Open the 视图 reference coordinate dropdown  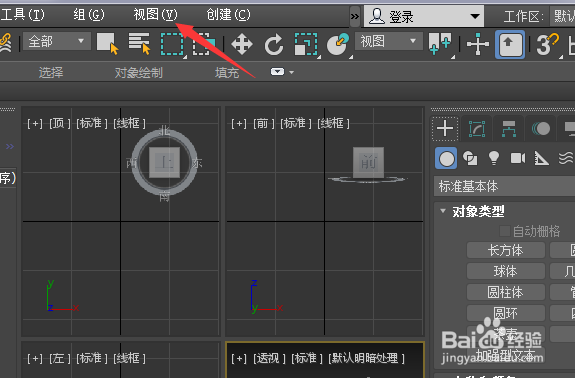pyautogui.click(x=389, y=41)
